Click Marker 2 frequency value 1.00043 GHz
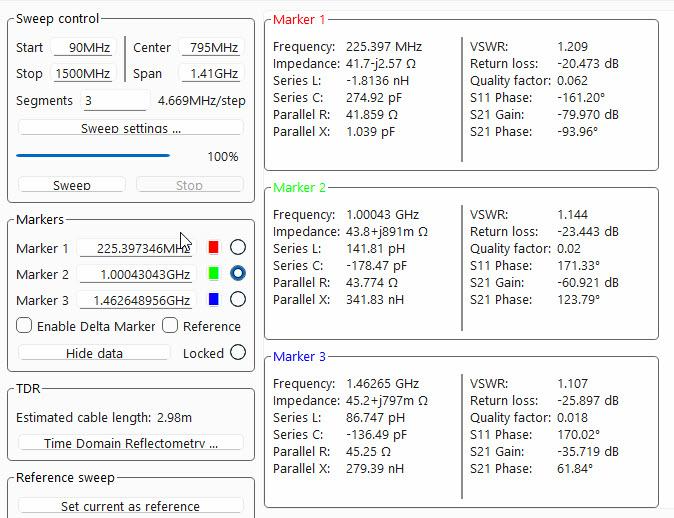674x518 pixels. point(383,215)
